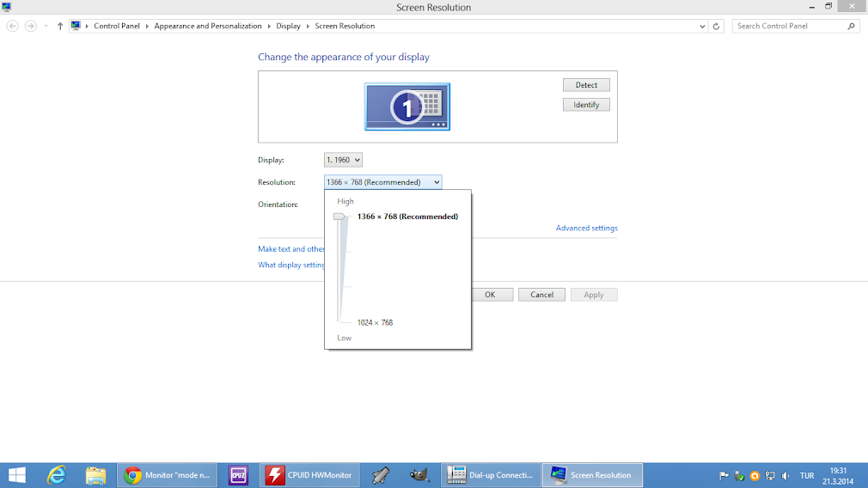Switch to Chrome 'Monitor mode n...' window
This screenshot has width=868, height=488.
pos(168,475)
